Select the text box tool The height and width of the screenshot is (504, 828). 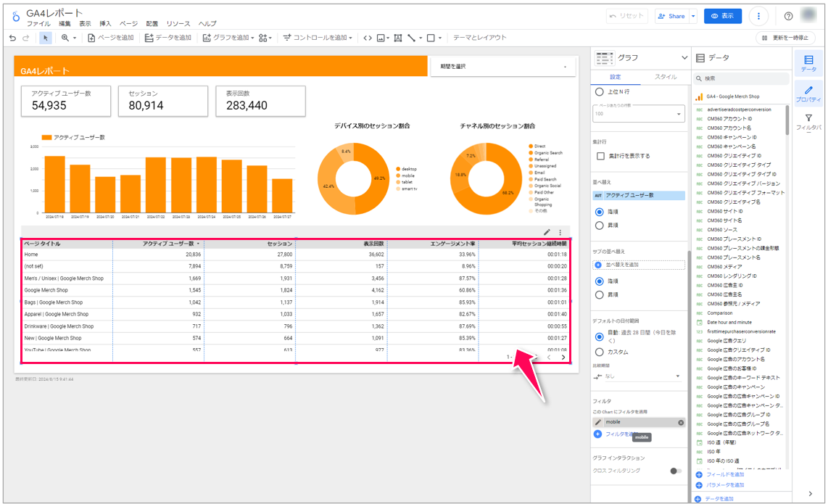pyautogui.click(x=397, y=38)
